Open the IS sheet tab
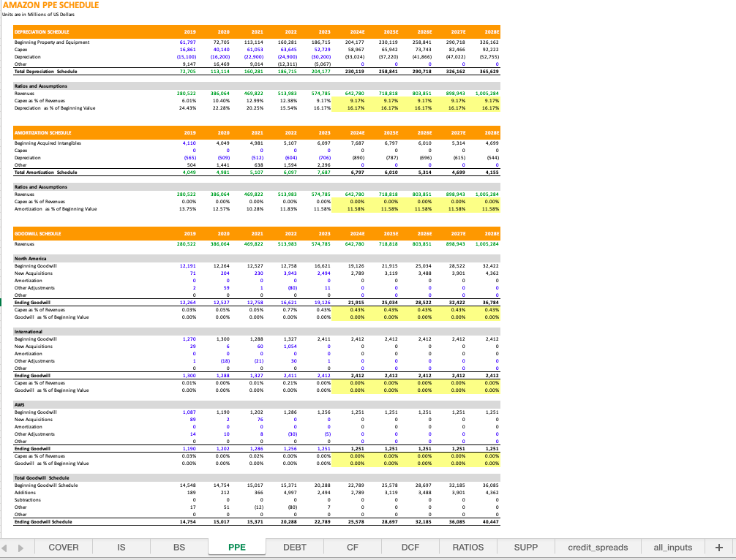The width and height of the screenshot is (736, 560). [x=121, y=548]
